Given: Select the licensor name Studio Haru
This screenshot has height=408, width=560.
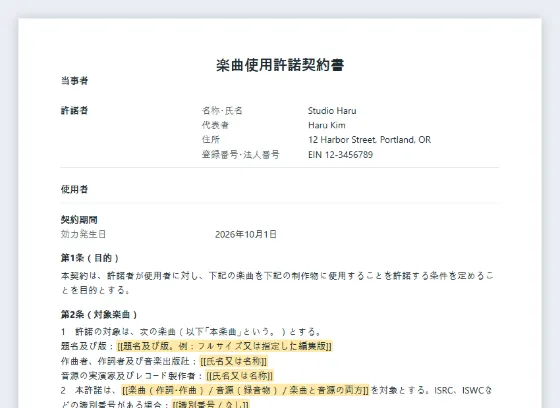Looking at the screenshot, I should click(332, 110).
